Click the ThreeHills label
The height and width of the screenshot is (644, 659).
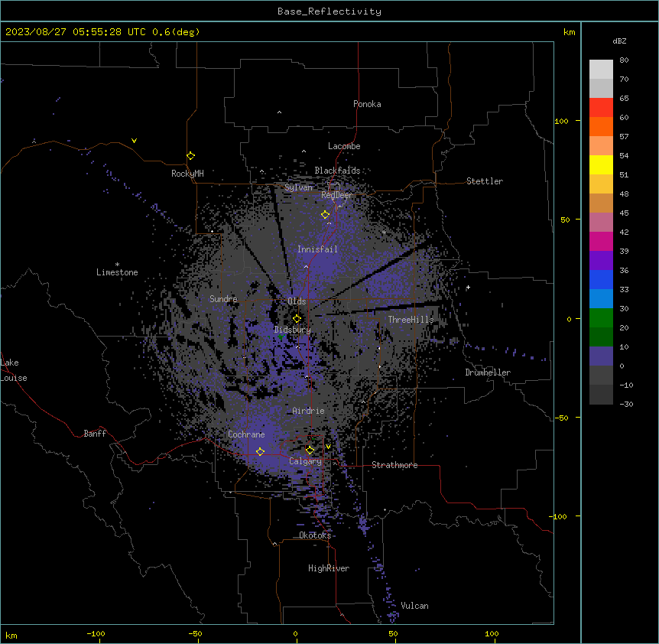point(411,320)
